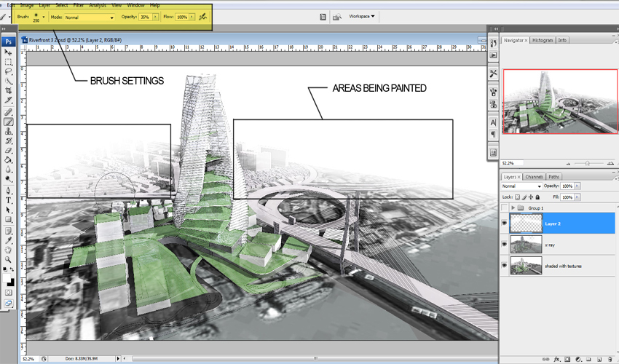
Task: Select the Rectangle shape tool
Action: coord(8,219)
